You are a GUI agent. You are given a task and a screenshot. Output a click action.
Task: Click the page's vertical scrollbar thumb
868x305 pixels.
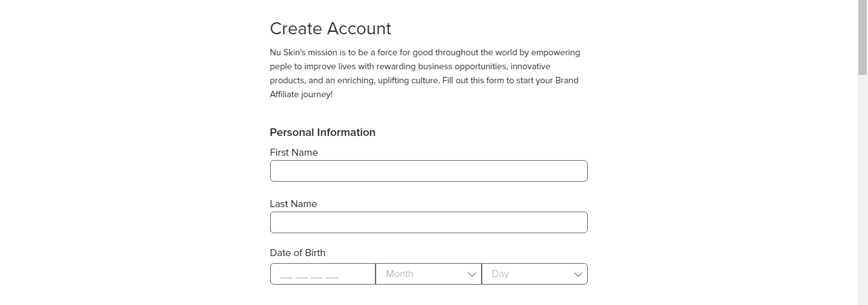point(862,38)
